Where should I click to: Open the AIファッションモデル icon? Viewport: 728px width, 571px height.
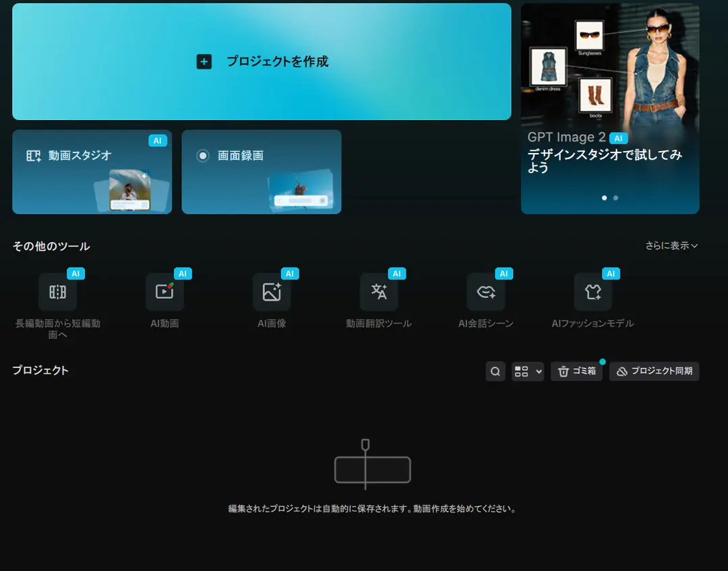point(593,291)
